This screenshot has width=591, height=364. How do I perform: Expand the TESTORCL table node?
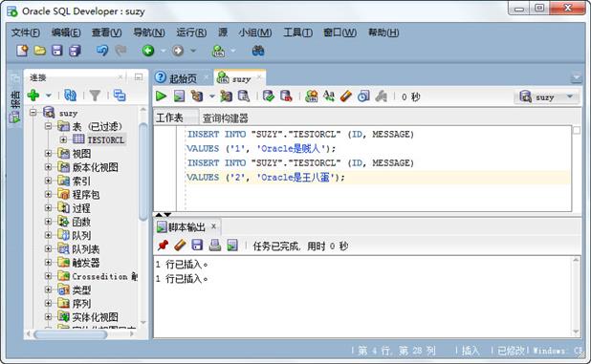coord(63,139)
